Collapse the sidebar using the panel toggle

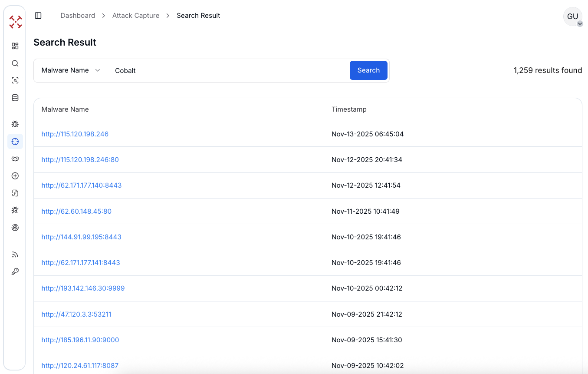38,15
